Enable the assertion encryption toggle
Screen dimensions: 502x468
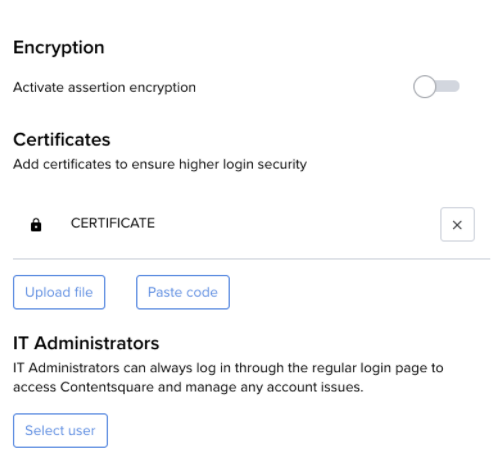[436, 87]
